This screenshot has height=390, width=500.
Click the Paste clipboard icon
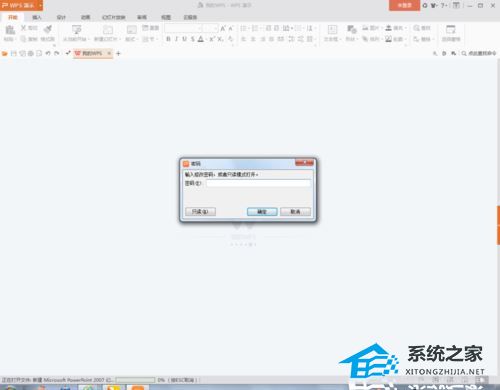coord(10,30)
